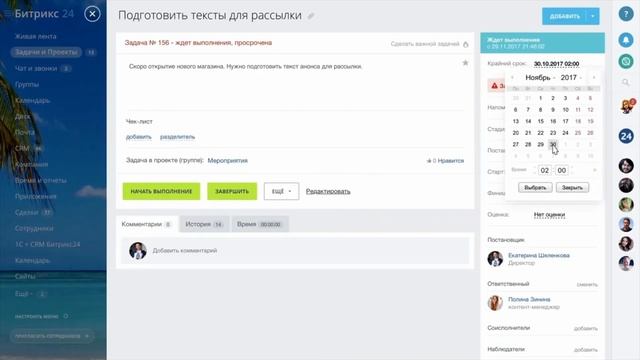Click Закрыть in the date picker
The image size is (640, 360).
(x=572, y=187)
